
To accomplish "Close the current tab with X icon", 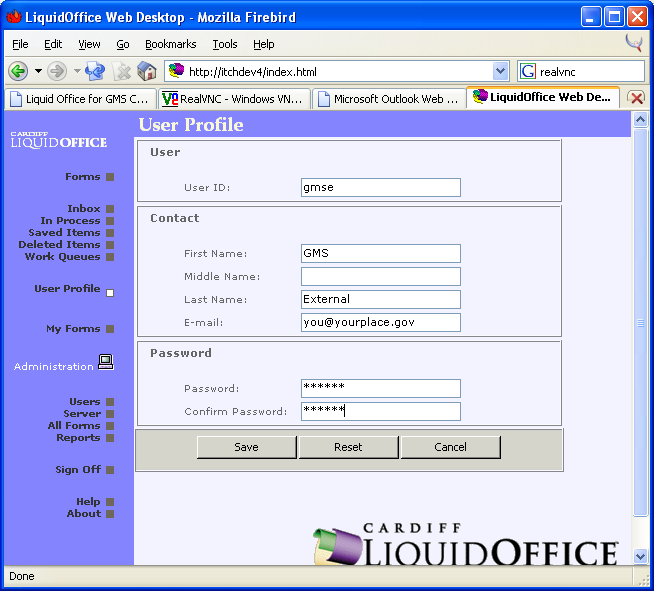I will pos(636,98).
